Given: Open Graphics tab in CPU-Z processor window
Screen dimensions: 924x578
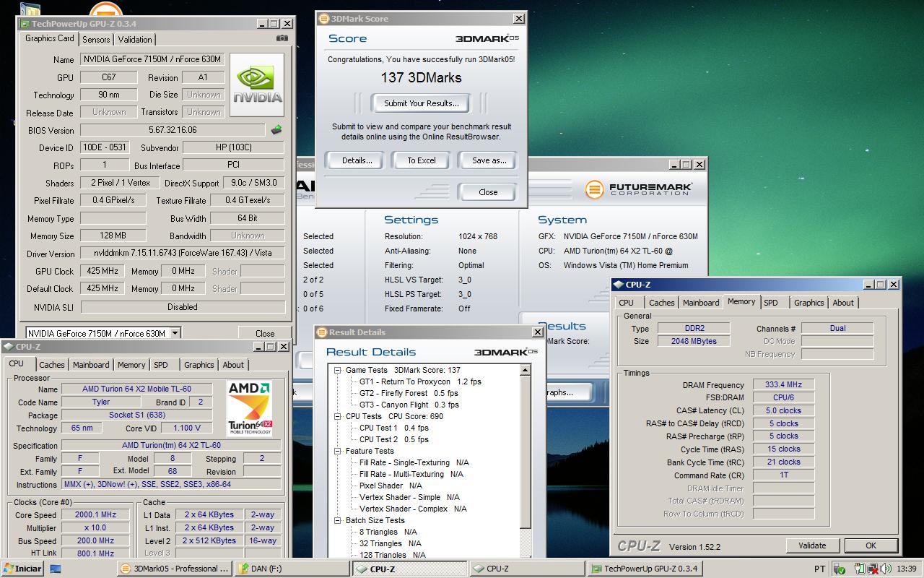Looking at the screenshot, I should pos(199,365).
